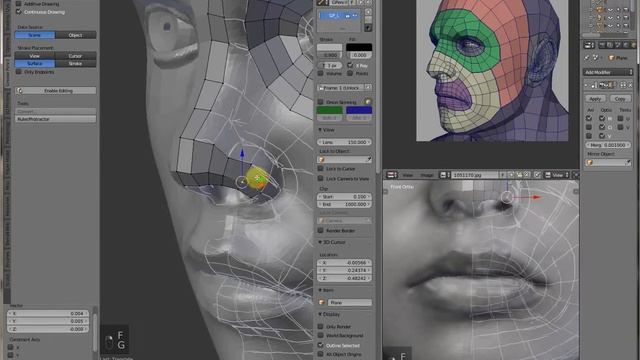Click the Plane item name field
Viewport: 640px width, 360px height.
point(349,302)
